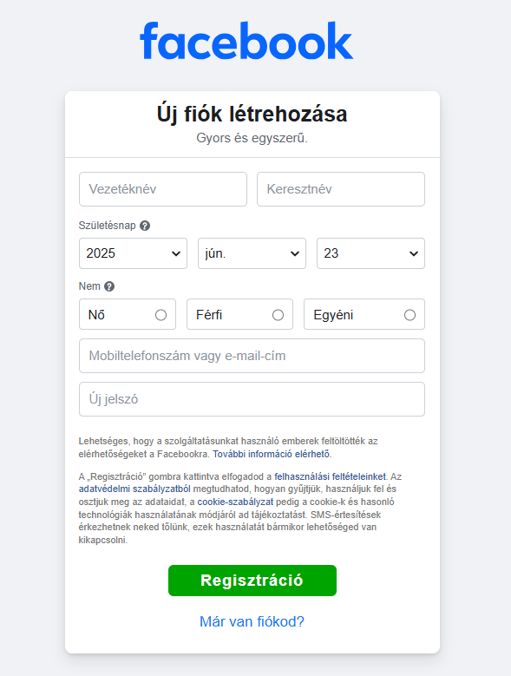
Task: Open the felhasználási feltételeinket link
Action: [330, 477]
